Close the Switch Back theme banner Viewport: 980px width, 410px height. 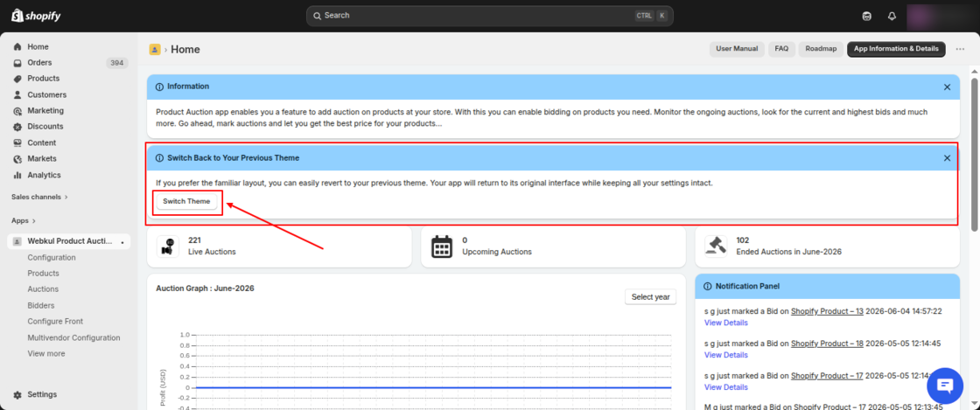pyautogui.click(x=947, y=158)
